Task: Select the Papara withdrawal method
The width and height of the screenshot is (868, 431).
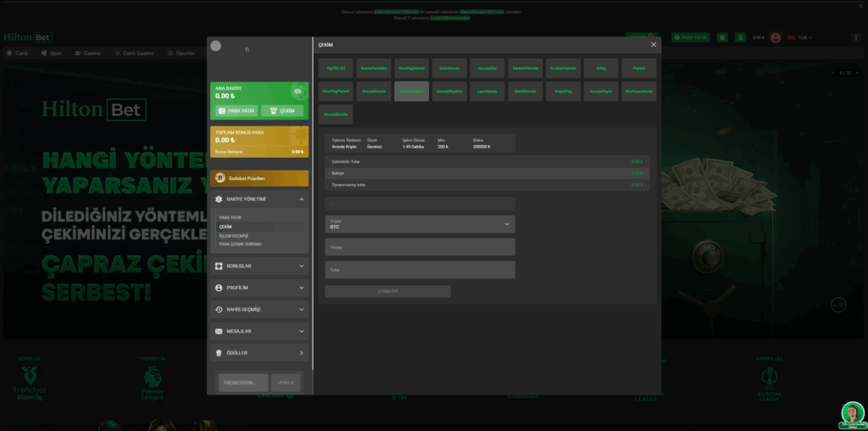Action: 637,68
